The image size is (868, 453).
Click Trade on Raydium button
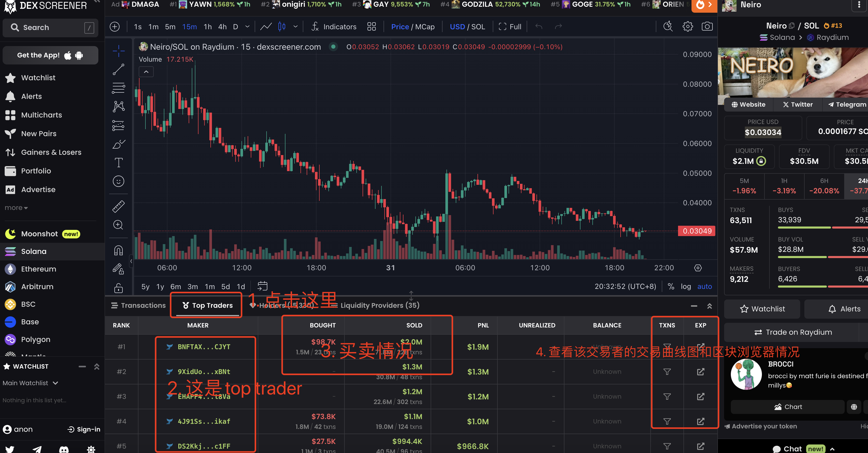click(793, 332)
